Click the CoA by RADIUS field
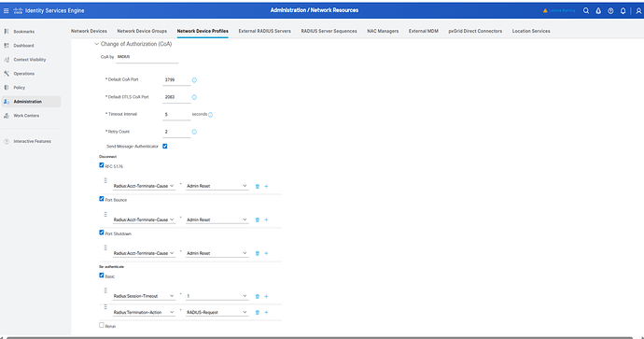The height and width of the screenshot is (339, 644). click(x=147, y=57)
